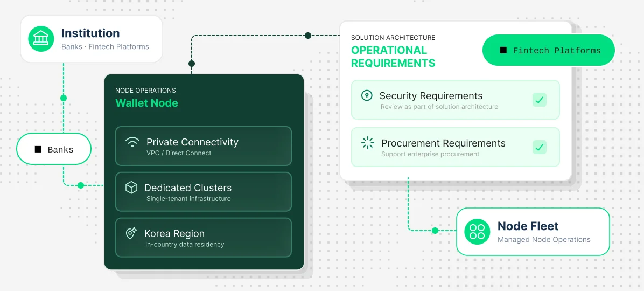This screenshot has height=291, width=644.
Task: Click the Procurement Requirements spinner icon
Action: pos(368,143)
